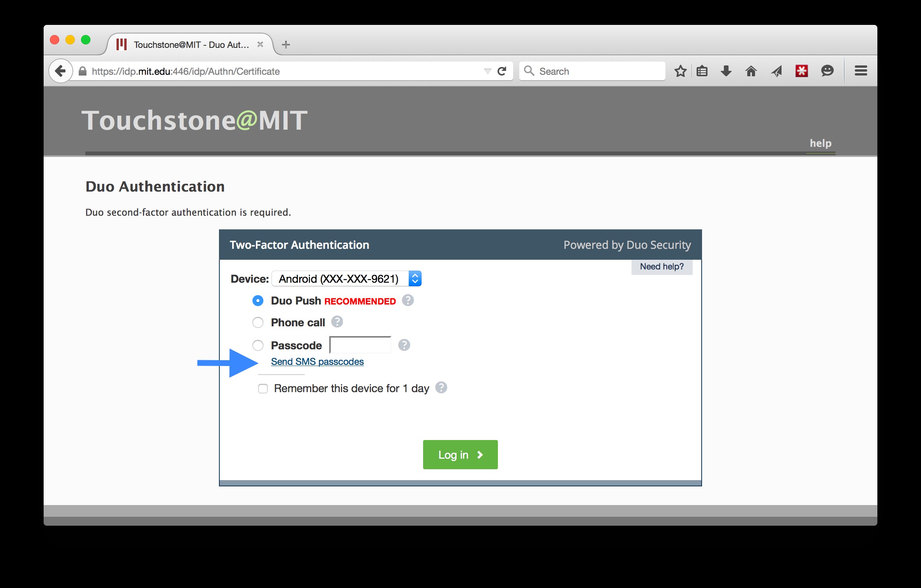Select the Duo Push radio button
Screen dimensions: 921x588
tap(258, 301)
